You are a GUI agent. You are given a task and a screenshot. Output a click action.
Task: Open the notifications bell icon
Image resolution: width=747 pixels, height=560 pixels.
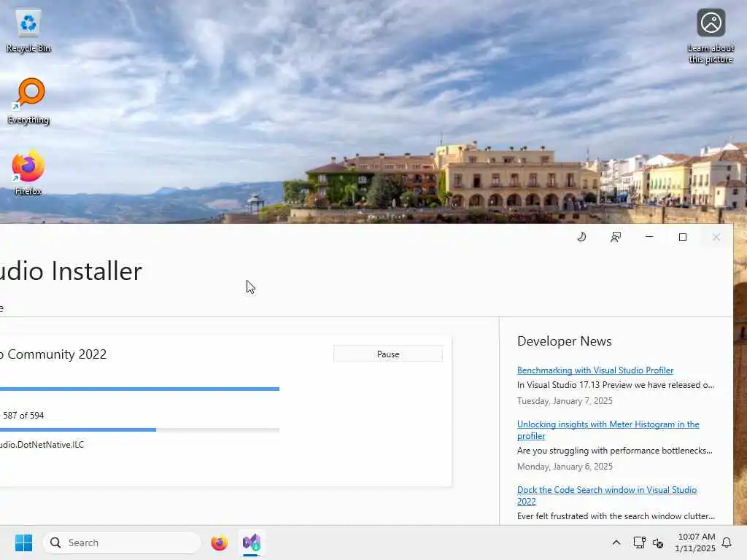727,542
